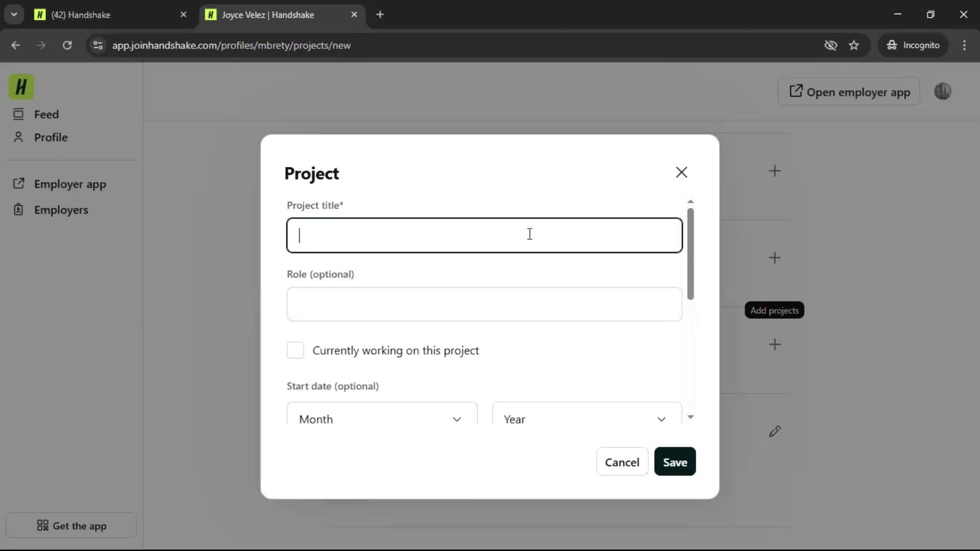The width and height of the screenshot is (980, 551).
Task: Go back in browser history
Action: point(16,45)
